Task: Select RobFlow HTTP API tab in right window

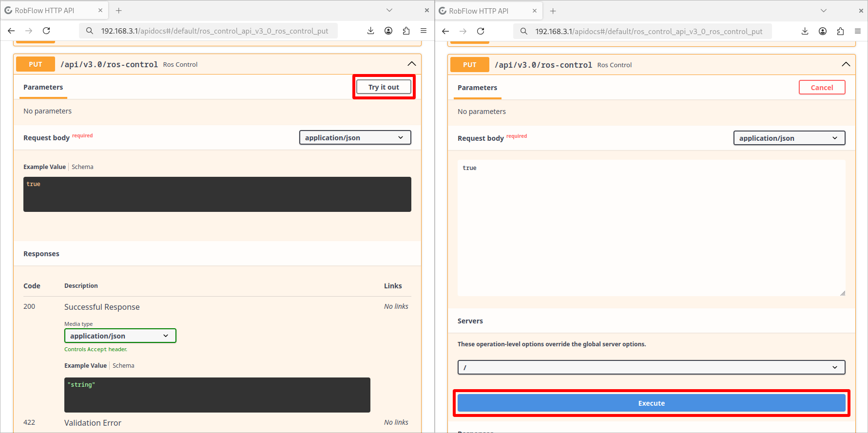Action: pos(488,11)
